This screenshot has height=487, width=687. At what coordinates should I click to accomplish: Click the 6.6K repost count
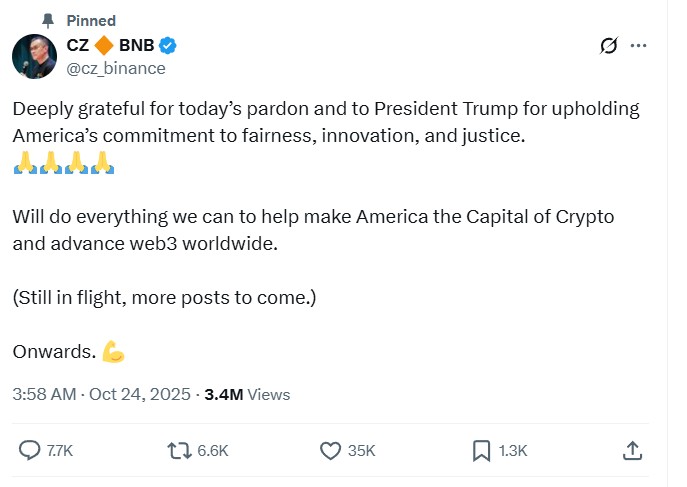tap(212, 451)
